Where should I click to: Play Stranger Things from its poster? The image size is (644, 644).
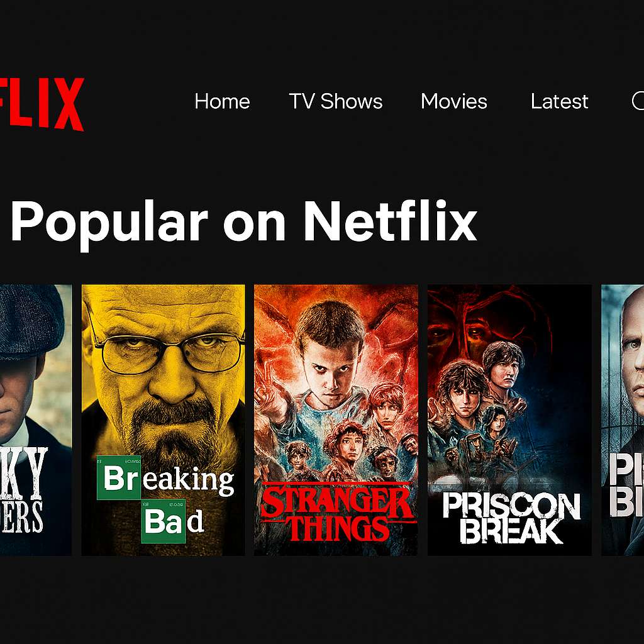(336, 419)
